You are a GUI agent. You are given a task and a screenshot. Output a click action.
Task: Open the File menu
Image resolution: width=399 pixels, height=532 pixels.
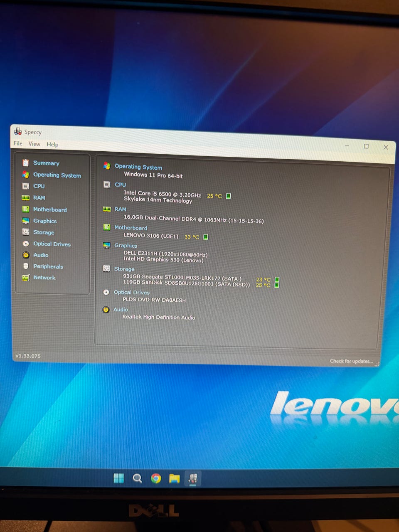click(x=18, y=143)
